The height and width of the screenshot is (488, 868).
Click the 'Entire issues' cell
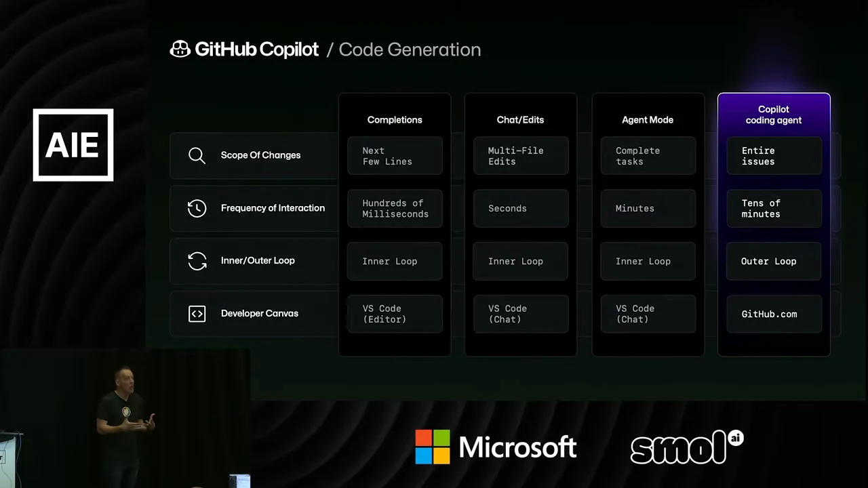(x=774, y=156)
